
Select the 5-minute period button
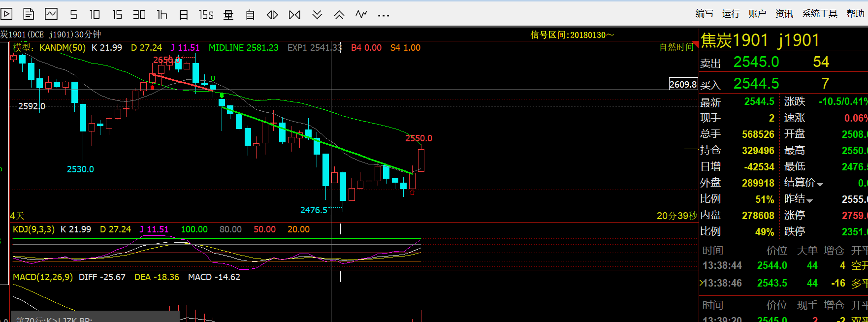pos(73,15)
